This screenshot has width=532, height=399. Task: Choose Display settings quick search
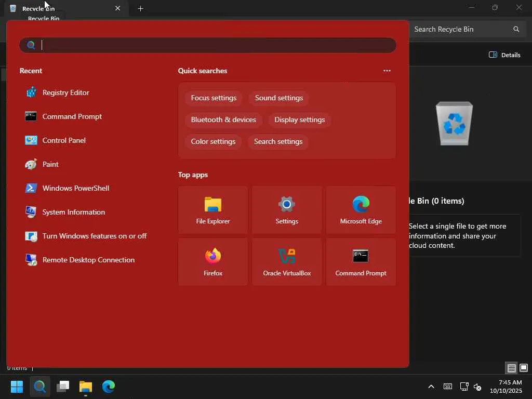click(x=300, y=120)
